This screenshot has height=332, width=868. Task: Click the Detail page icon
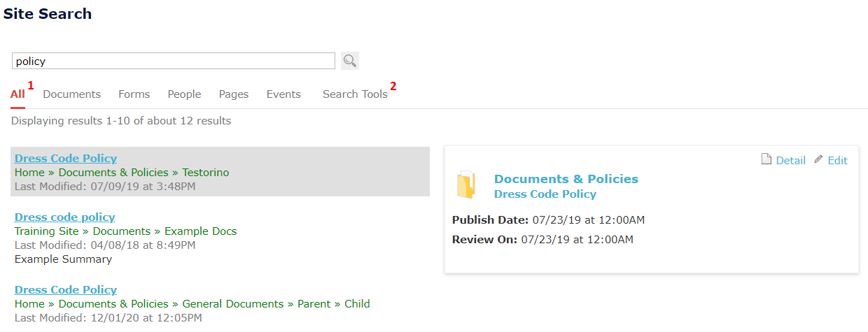pyautogui.click(x=766, y=160)
